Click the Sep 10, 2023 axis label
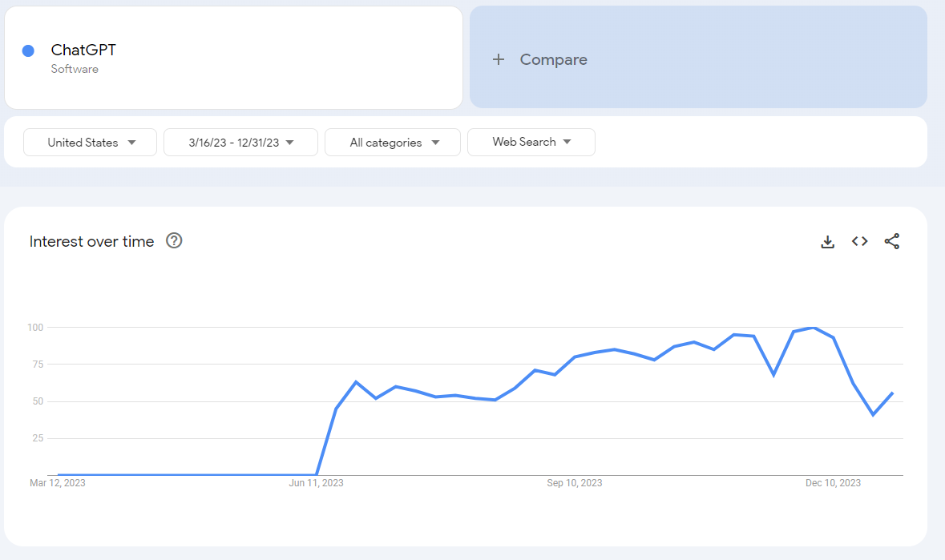The image size is (945, 560). point(575,483)
